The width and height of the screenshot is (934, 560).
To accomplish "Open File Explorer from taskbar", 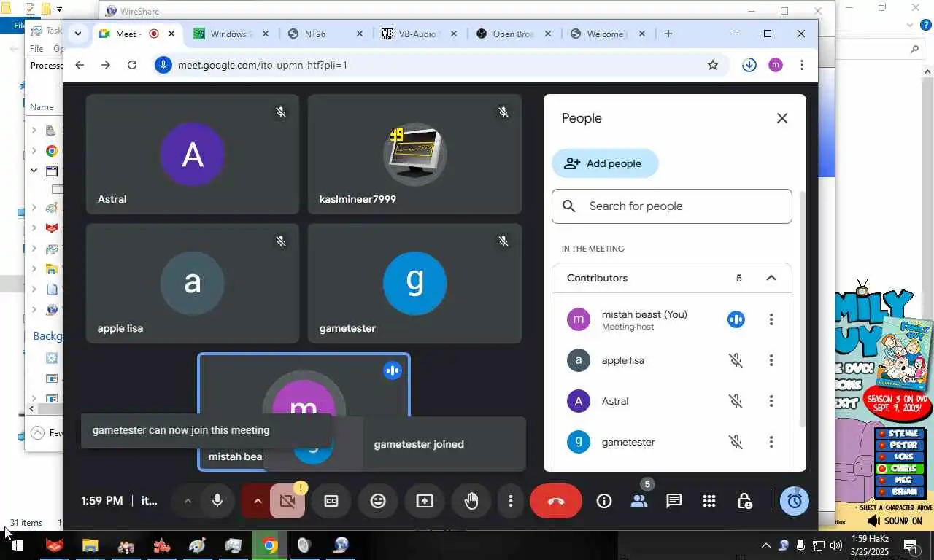I will [90, 545].
